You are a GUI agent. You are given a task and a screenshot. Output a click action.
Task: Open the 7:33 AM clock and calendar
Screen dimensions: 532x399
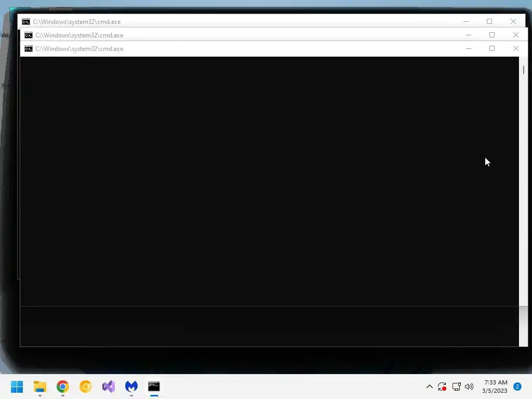pyautogui.click(x=495, y=387)
